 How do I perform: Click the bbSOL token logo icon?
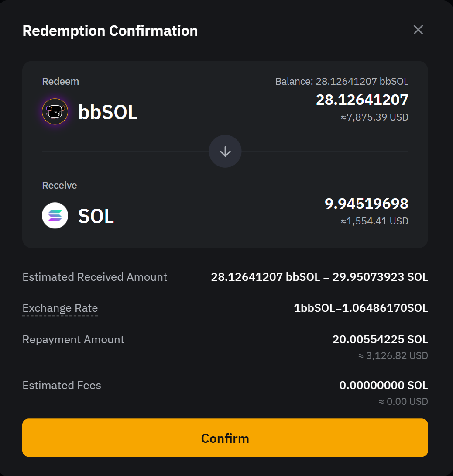55,112
